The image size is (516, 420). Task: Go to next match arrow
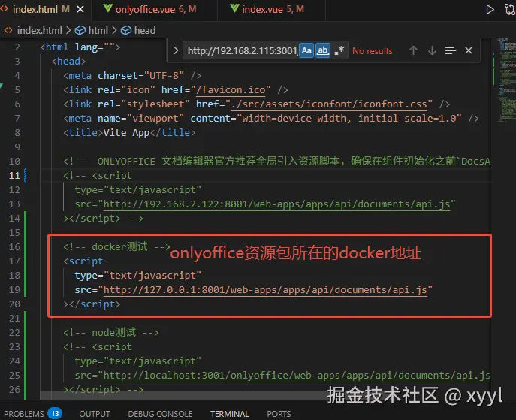[432, 50]
